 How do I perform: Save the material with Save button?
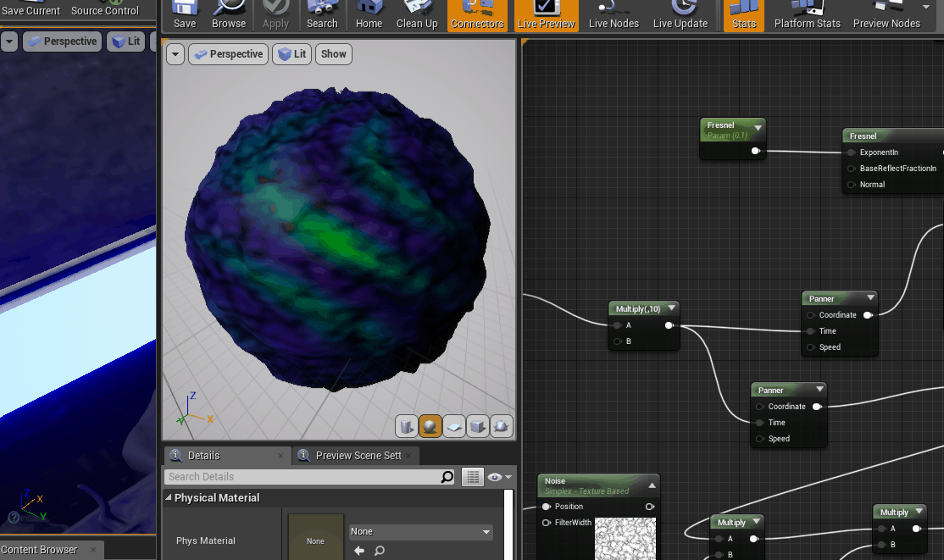(185, 15)
